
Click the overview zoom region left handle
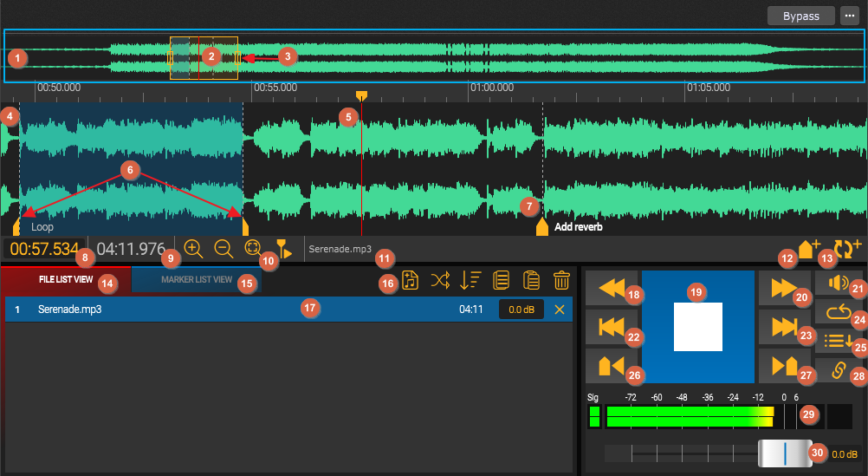[170, 57]
